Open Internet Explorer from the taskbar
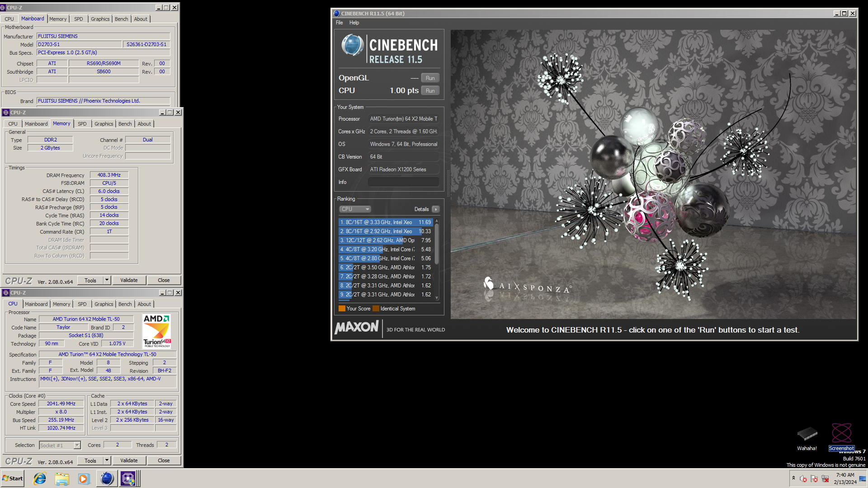 tap(40, 479)
